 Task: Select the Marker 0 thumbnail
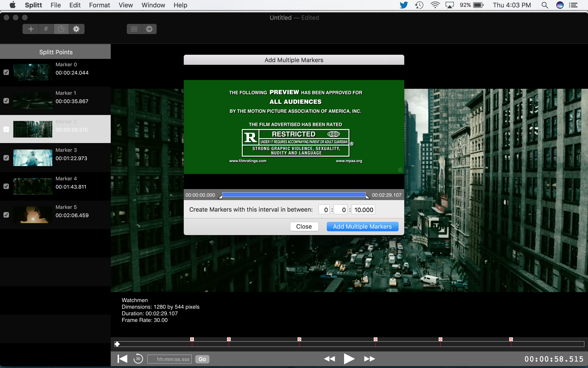[x=33, y=72]
